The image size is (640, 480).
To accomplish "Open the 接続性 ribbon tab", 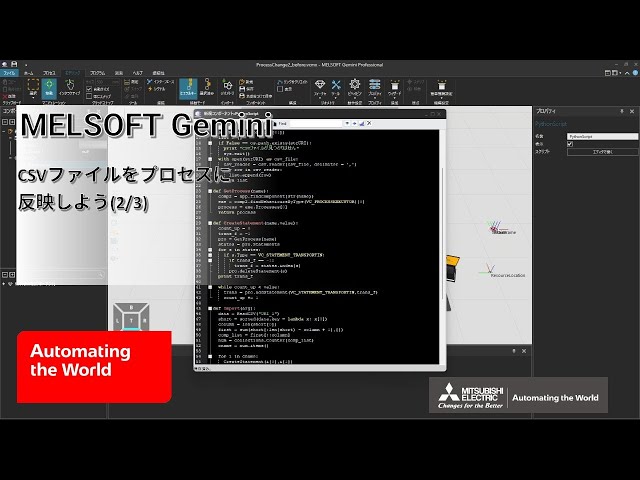I will [158, 73].
